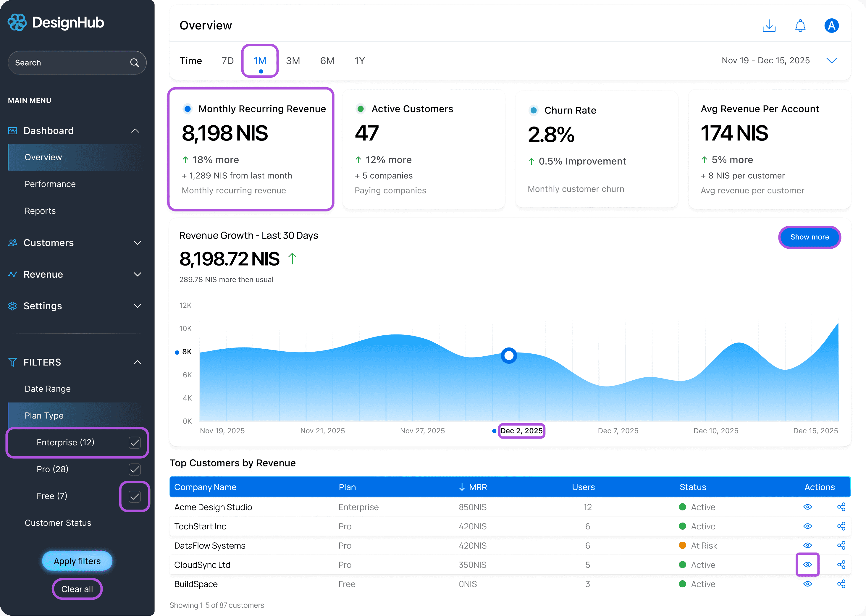Toggle the Pro (28) filter checkbox
The image size is (866, 616).
click(135, 469)
